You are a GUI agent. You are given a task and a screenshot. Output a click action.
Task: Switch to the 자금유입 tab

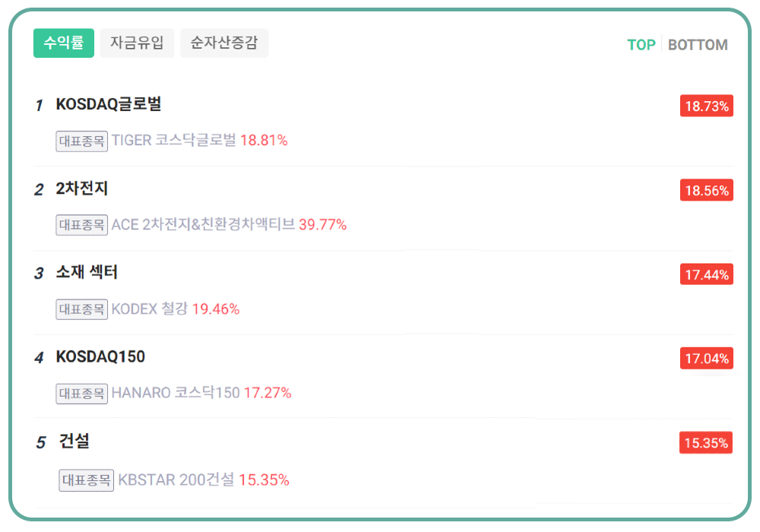click(137, 43)
